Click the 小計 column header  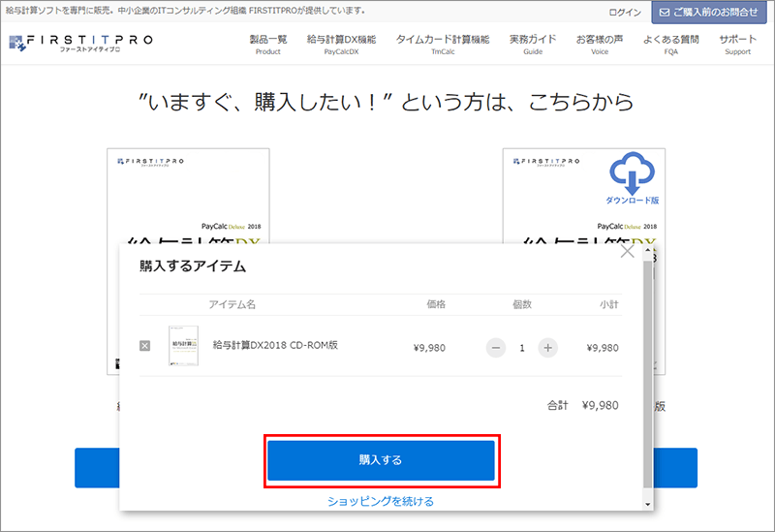point(609,304)
